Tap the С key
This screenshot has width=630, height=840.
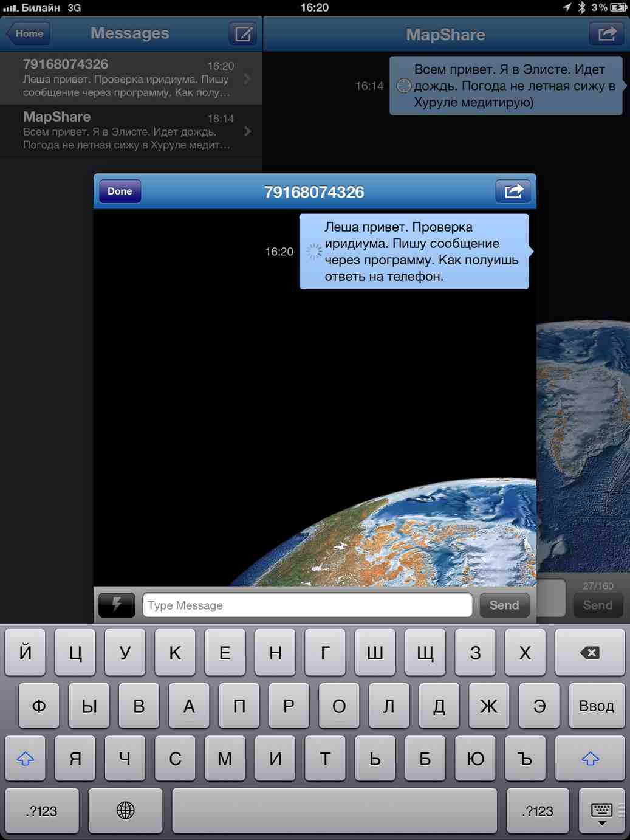click(x=175, y=759)
